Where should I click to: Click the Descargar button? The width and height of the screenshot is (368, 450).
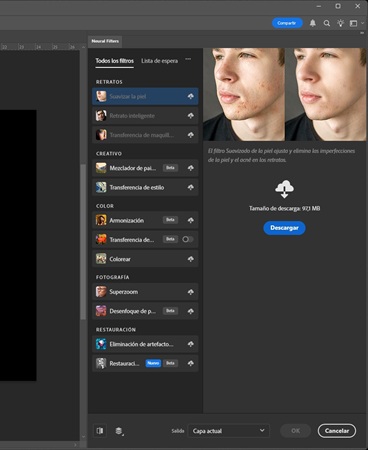[284, 228]
